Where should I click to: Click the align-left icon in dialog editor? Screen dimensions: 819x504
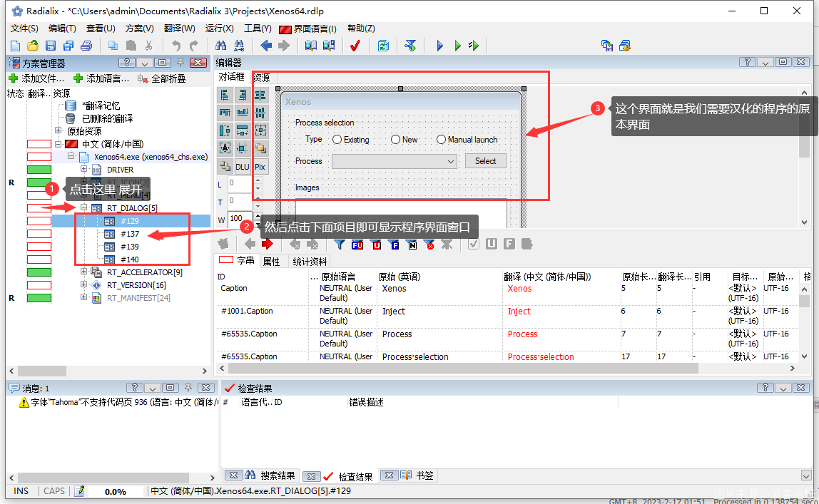tap(225, 95)
